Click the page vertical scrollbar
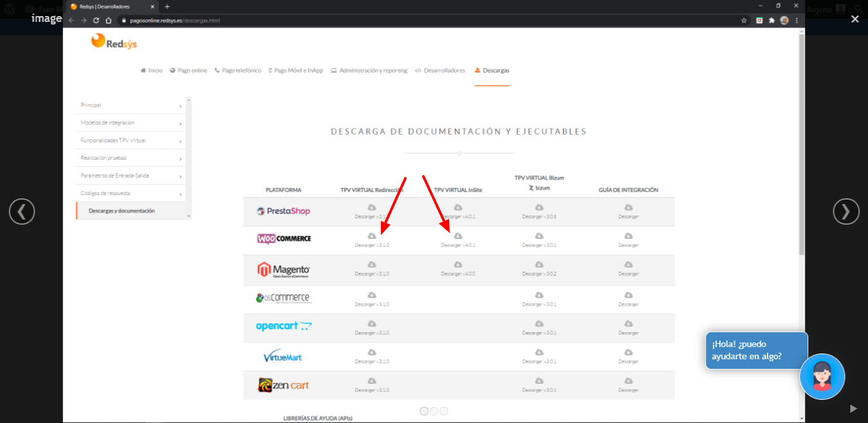 click(x=801, y=145)
